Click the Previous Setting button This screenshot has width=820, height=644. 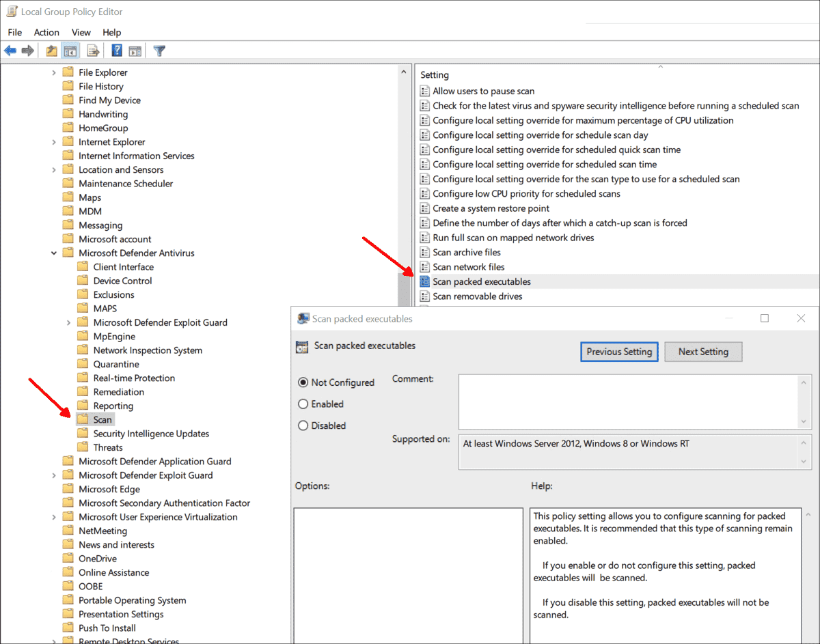[x=619, y=351]
